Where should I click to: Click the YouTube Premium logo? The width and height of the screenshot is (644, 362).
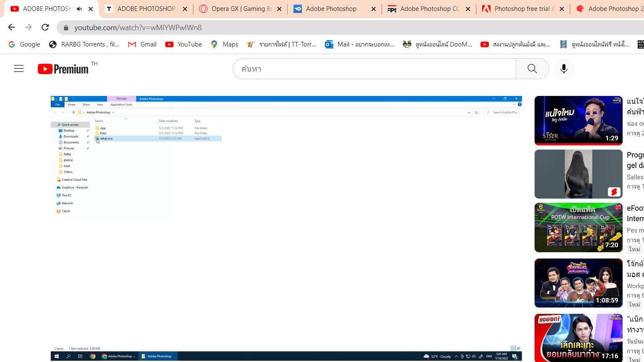(63, 69)
